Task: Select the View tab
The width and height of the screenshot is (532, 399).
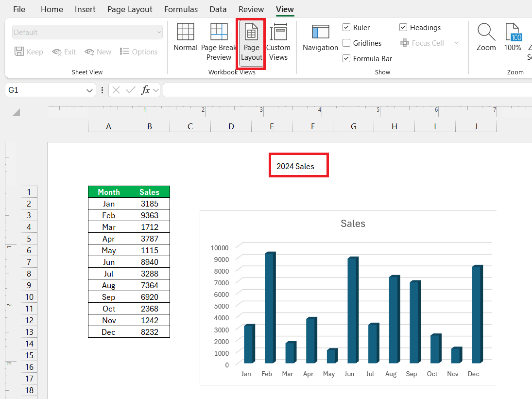Action: pos(285,9)
